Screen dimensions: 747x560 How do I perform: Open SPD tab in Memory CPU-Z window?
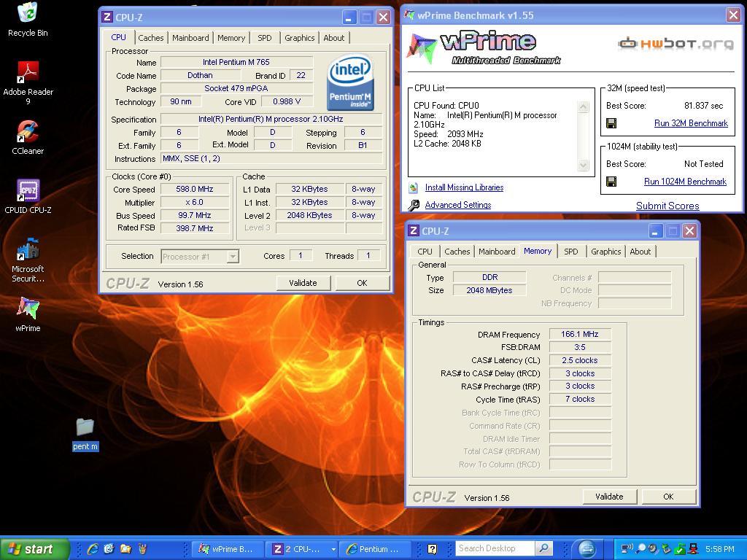click(570, 252)
